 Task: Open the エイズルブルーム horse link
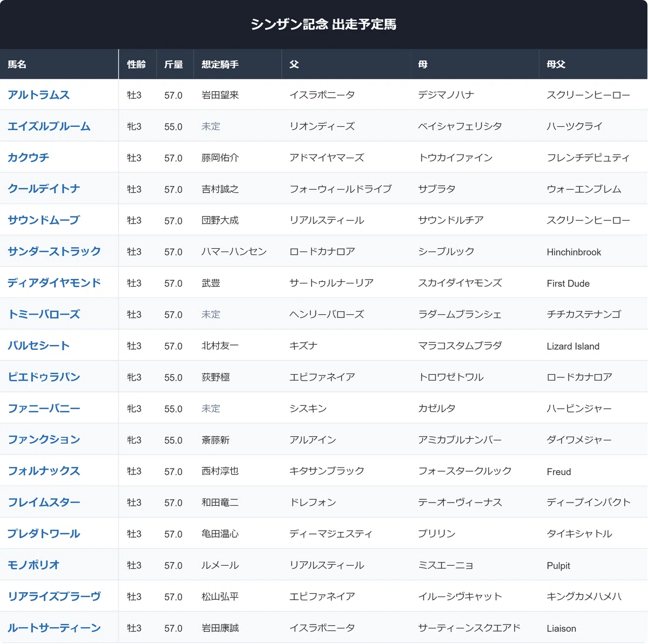click(x=49, y=126)
